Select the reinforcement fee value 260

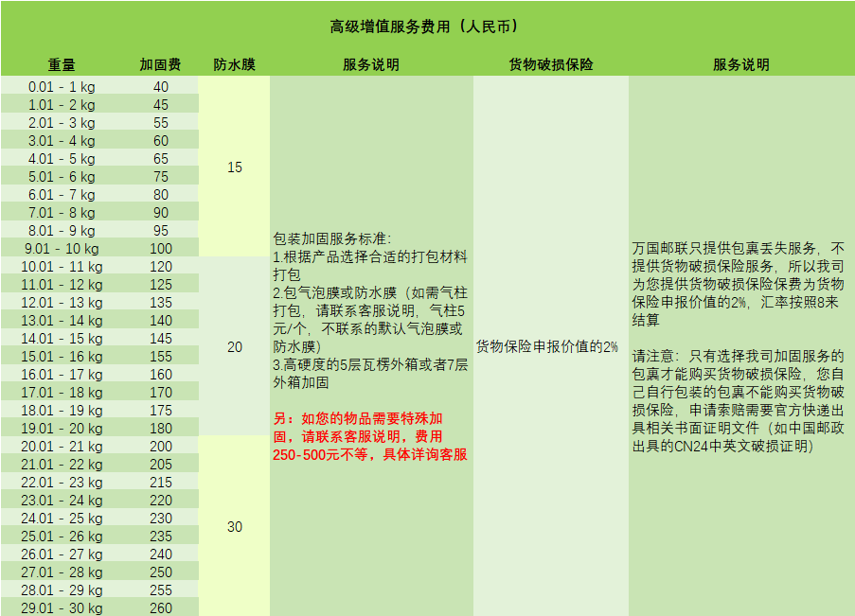(x=161, y=608)
